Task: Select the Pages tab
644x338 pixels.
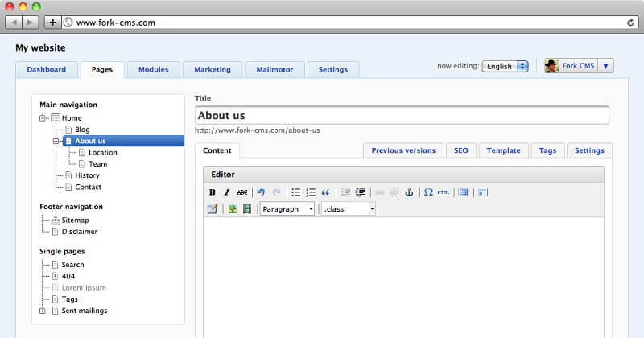Action: tap(102, 69)
